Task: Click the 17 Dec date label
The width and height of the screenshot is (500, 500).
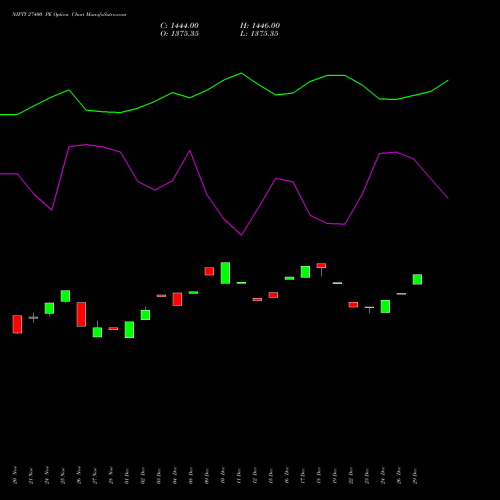Action: [x=303, y=475]
